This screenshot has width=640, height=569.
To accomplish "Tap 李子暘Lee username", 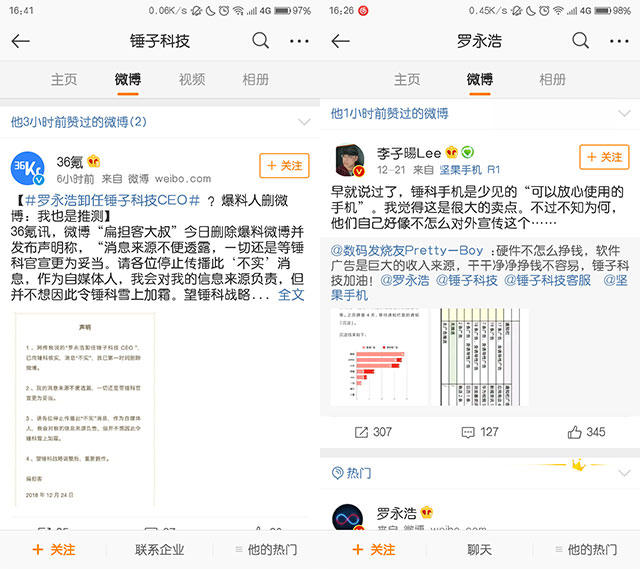I will point(409,153).
